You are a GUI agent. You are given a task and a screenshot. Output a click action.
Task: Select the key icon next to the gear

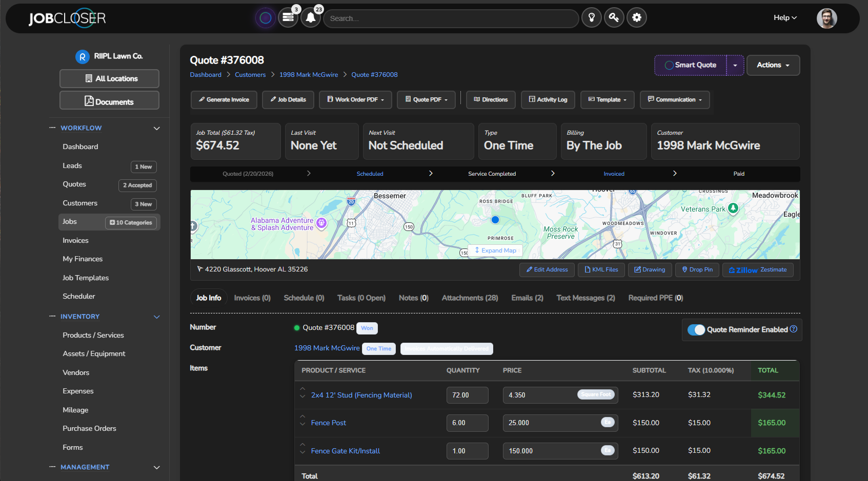pyautogui.click(x=614, y=17)
